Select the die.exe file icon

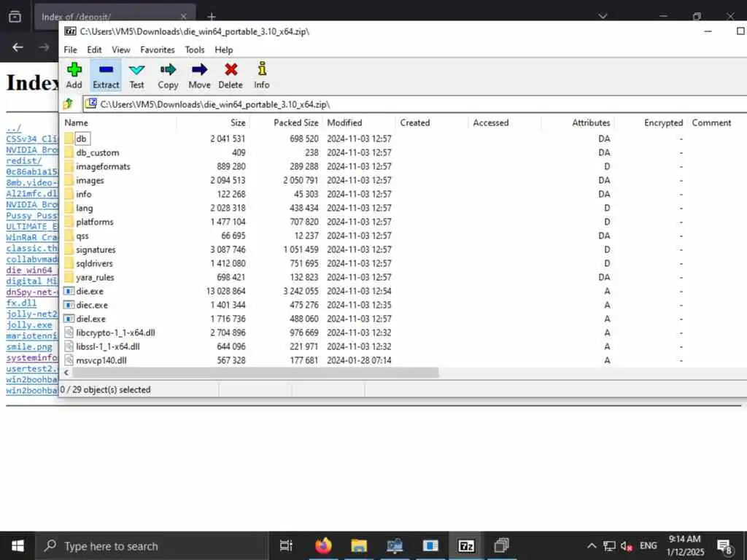[69, 291]
